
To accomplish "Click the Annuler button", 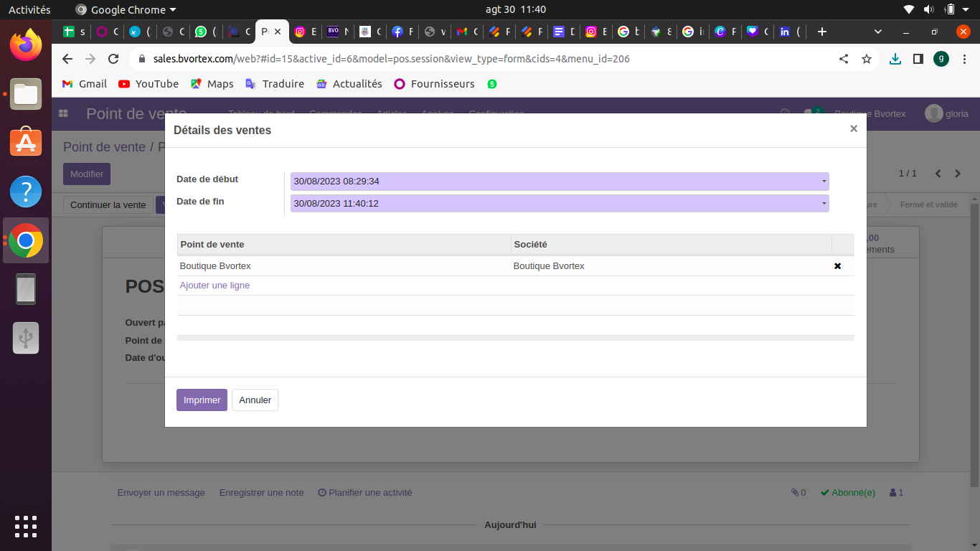I will click(x=255, y=400).
